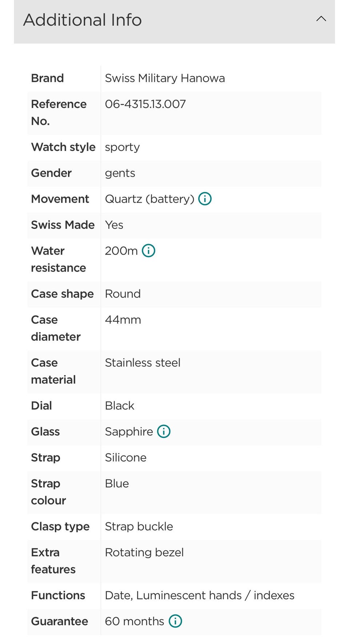Tap the info icon next to Sapphire

164,431
